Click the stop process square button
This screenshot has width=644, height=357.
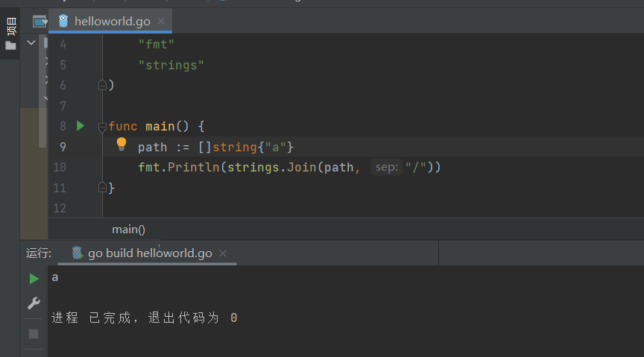[34, 334]
